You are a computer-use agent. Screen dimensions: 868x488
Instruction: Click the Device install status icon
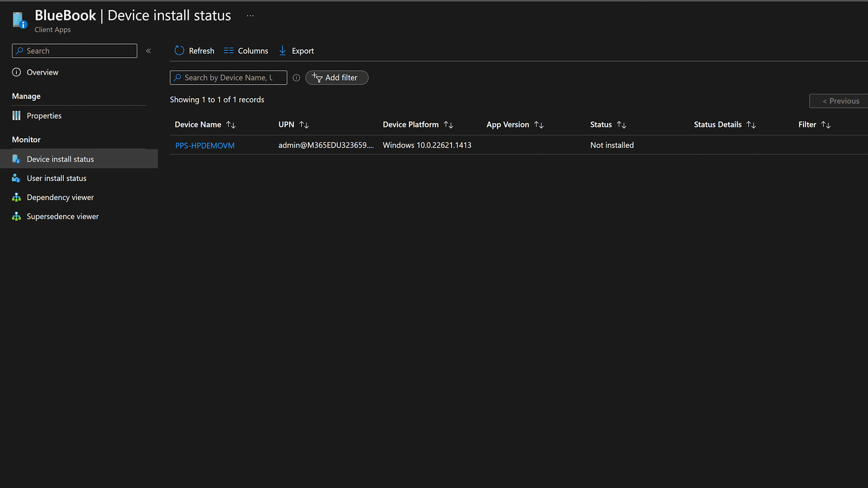pos(17,159)
